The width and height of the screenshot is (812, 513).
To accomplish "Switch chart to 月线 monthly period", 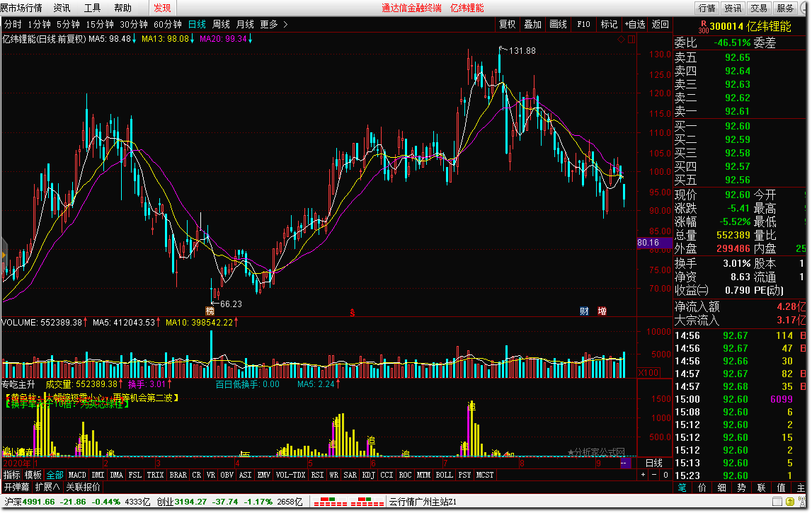I will coord(245,24).
